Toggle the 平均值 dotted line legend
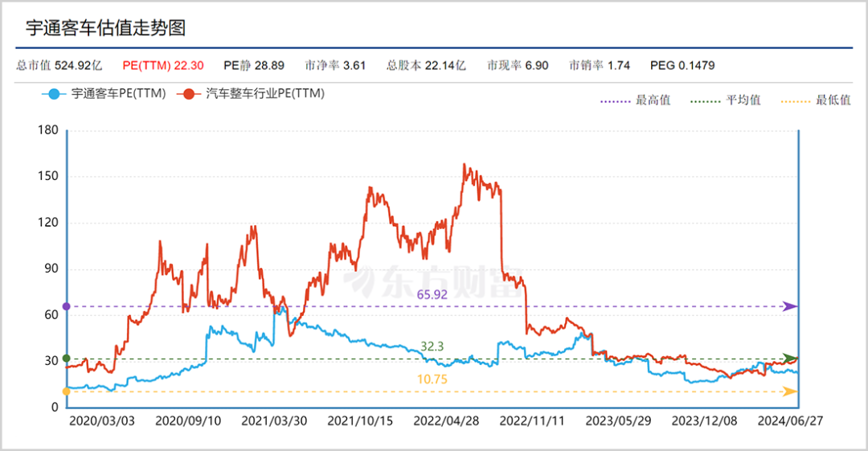This screenshot has width=868, height=451. (x=725, y=100)
